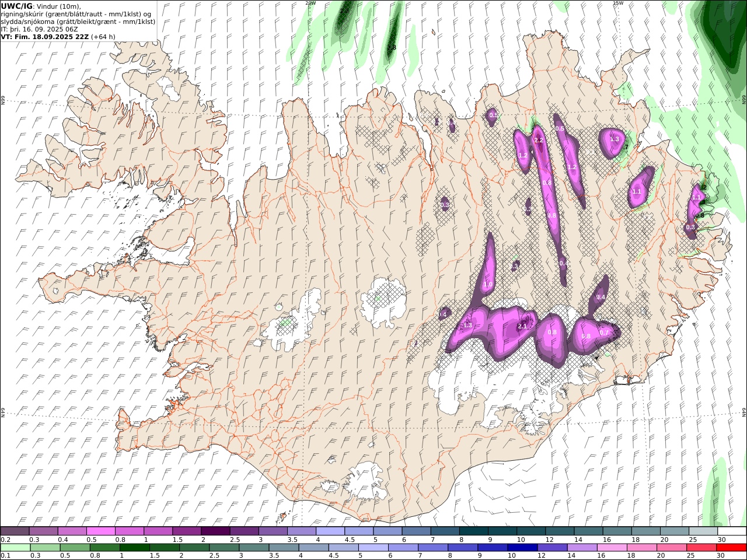This screenshot has height=560, width=747.
Task: Click the light pink swatch in lower legend
Action: (x=611, y=548)
